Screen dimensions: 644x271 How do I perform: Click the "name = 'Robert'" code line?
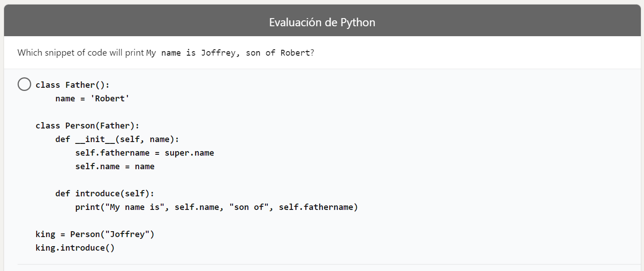point(93,98)
